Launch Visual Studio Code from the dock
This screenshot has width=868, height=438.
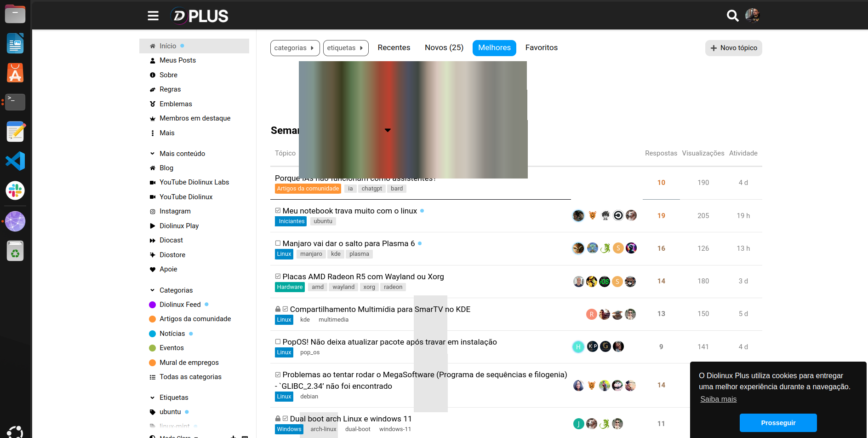(x=15, y=161)
